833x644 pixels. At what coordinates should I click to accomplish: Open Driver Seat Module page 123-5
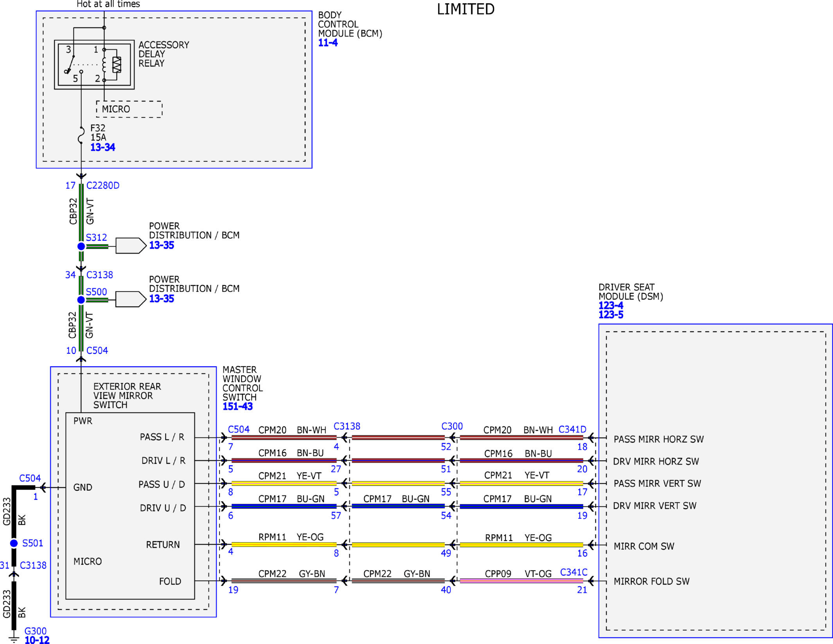click(x=610, y=315)
